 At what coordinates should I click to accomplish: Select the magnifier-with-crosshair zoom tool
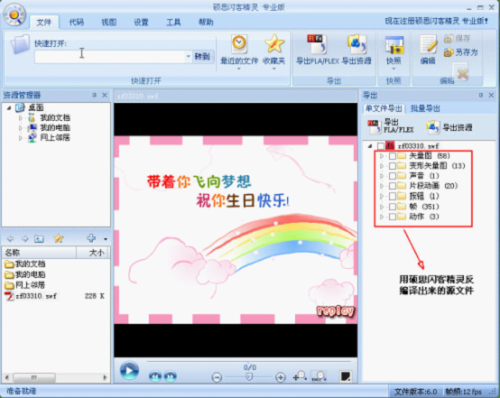(300, 376)
